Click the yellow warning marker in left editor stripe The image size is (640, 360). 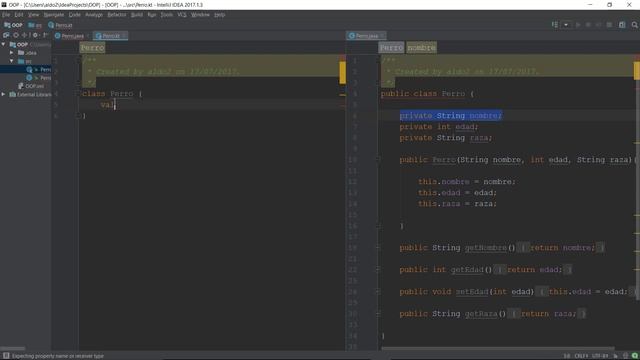tap(342, 72)
